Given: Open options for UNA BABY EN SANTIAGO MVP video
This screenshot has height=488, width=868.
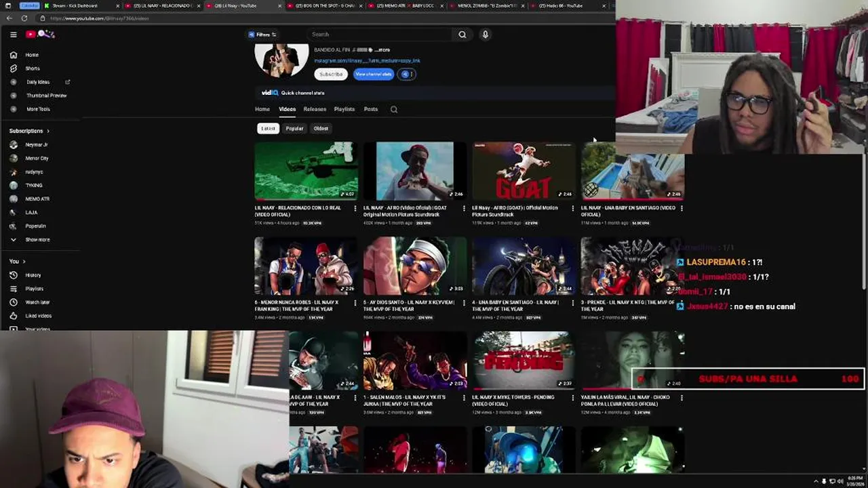Looking at the screenshot, I should 572,302.
